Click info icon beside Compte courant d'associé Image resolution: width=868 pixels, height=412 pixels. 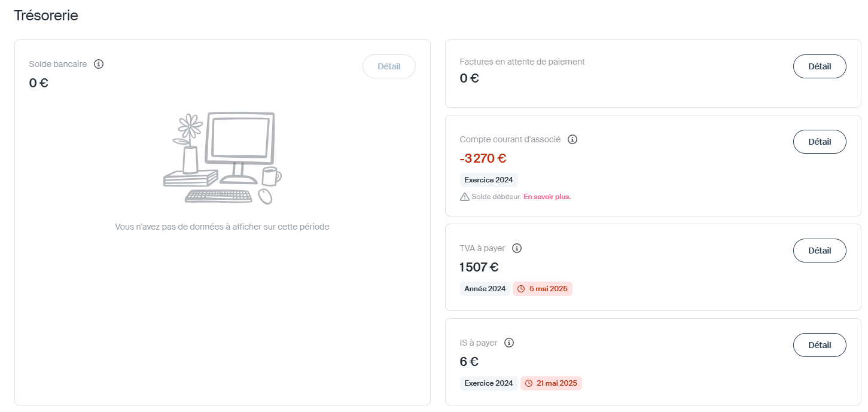coord(572,139)
